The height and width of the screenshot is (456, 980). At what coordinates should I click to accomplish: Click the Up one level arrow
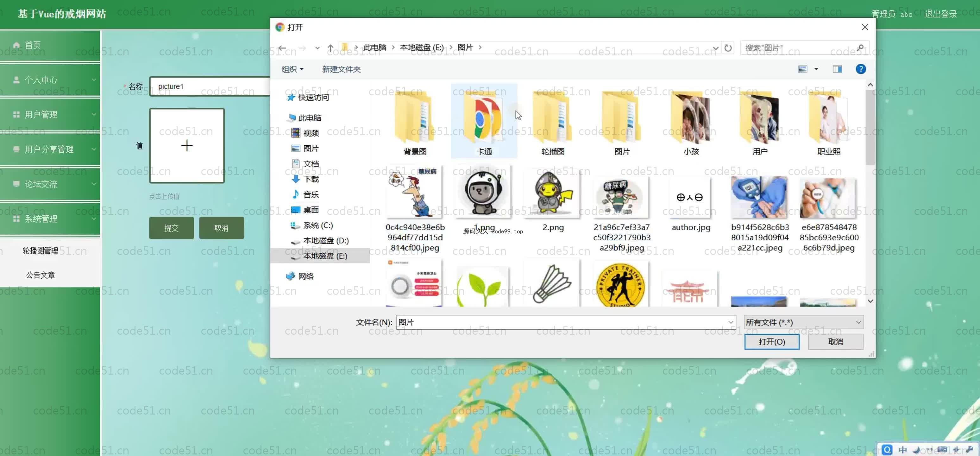(330, 48)
